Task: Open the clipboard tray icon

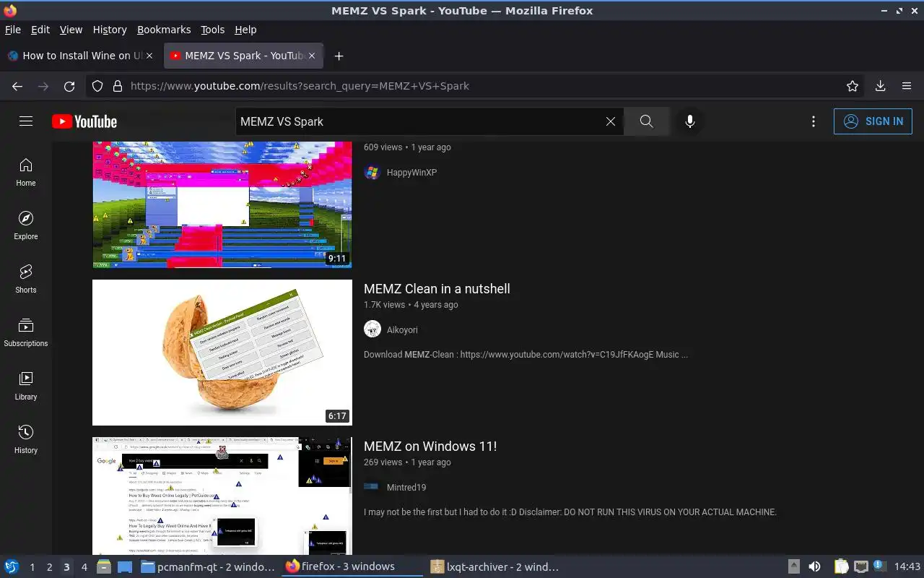Action: 841,566
